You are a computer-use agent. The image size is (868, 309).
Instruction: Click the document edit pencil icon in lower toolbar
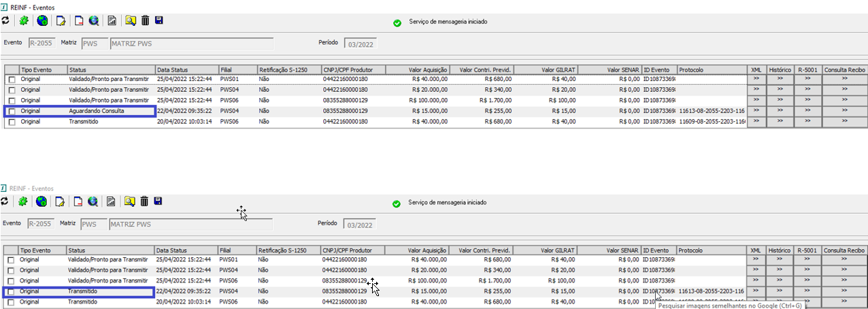point(61,201)
